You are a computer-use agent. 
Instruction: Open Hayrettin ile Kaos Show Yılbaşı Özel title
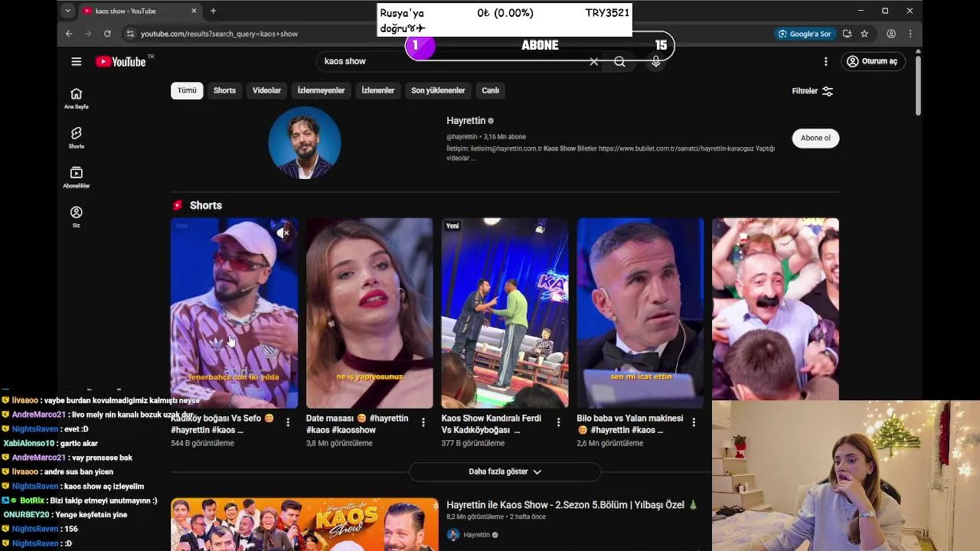[x=572, y=505]
